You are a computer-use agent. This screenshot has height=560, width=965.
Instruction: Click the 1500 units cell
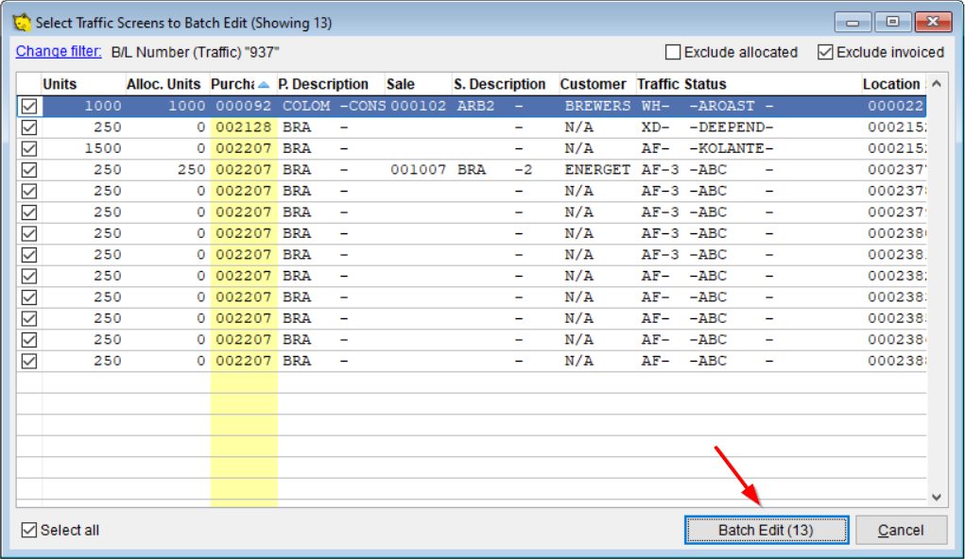[x=103, y=149]
